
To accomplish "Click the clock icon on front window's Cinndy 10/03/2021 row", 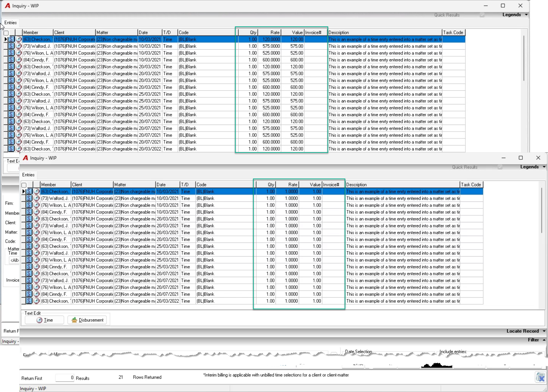I will (x=37, y=212).
